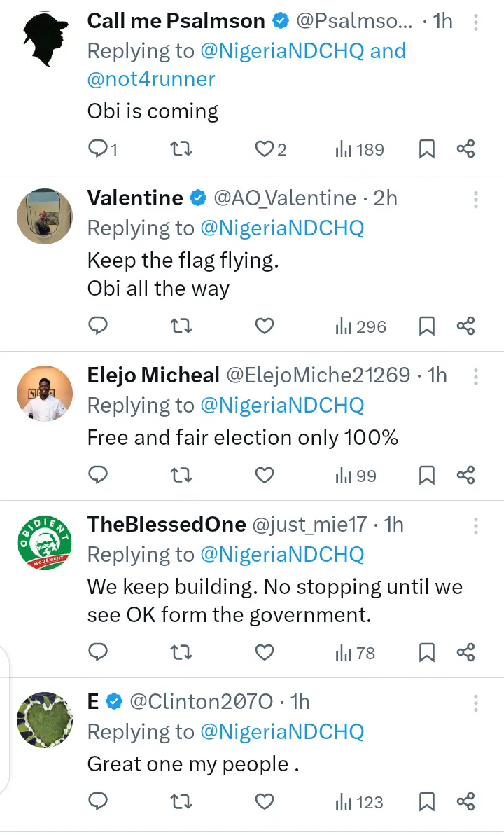
Task: Open @NigeriaNDCHQ link in Valentine's reply
Action: coord(282,228)
